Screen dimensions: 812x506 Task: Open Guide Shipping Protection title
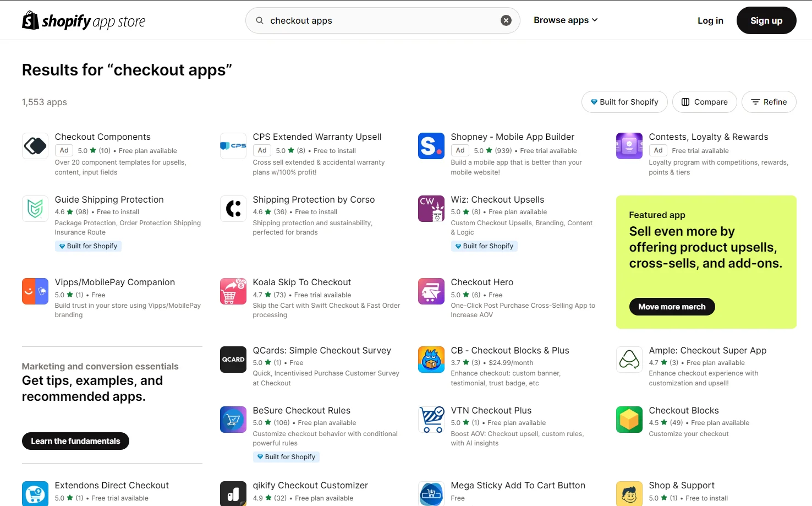coord(109,199)
